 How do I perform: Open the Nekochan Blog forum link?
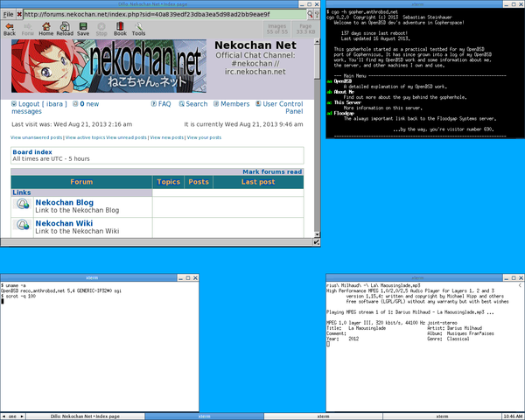click(x=64, y=202)
